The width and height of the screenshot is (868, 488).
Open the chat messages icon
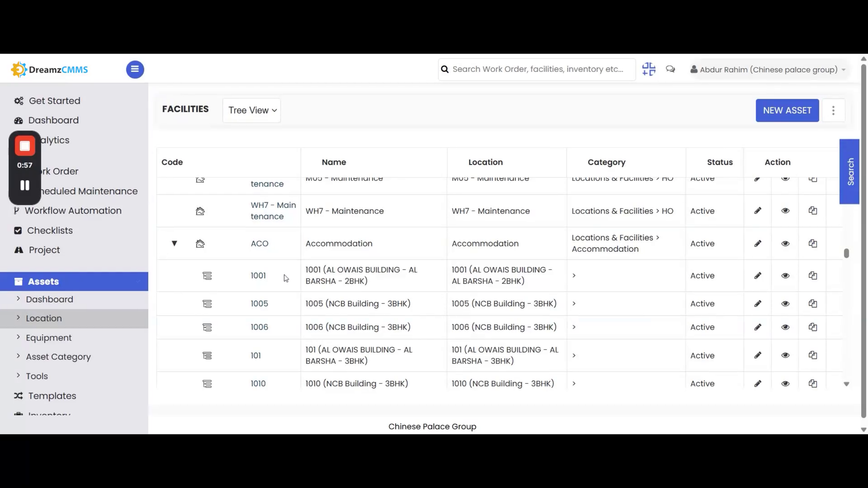pyautogui.click(x=670, y=69)
